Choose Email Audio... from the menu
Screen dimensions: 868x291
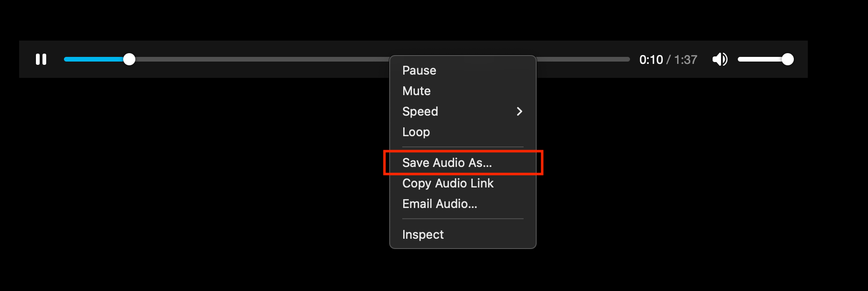coord(463,204)
